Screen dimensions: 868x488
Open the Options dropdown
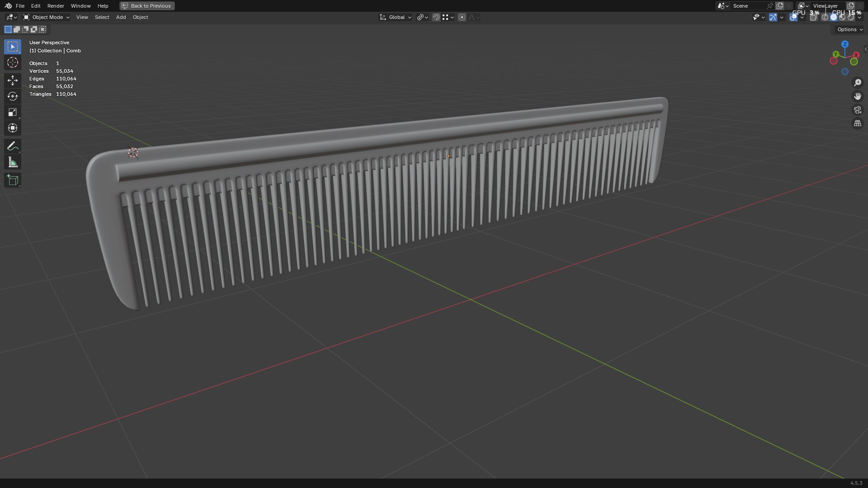(849, 29)
